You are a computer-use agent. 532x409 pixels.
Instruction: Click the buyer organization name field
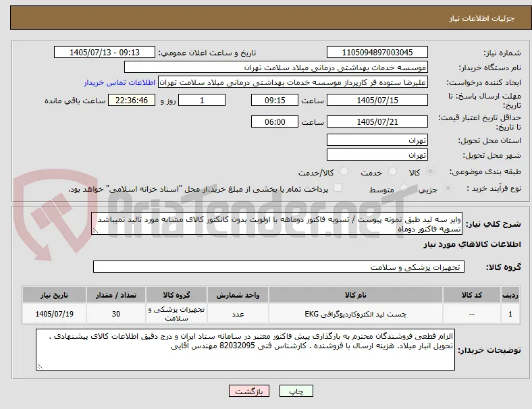pos(276,67)
